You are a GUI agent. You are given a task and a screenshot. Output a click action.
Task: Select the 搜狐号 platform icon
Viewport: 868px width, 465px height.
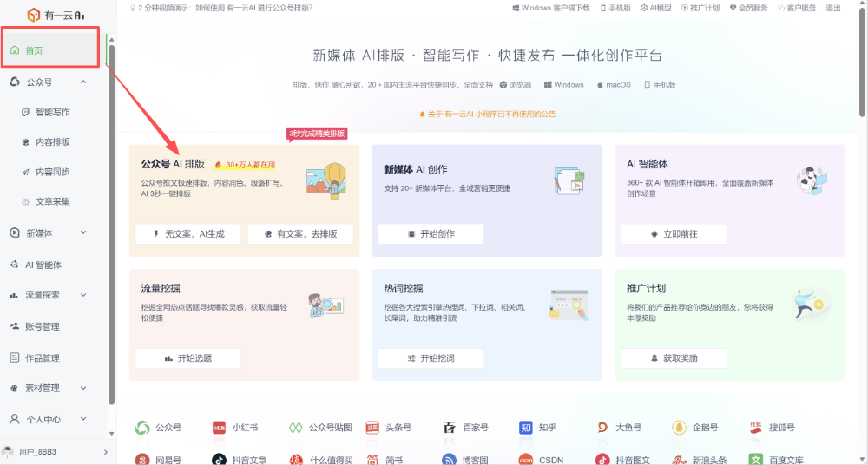(756, 428)
